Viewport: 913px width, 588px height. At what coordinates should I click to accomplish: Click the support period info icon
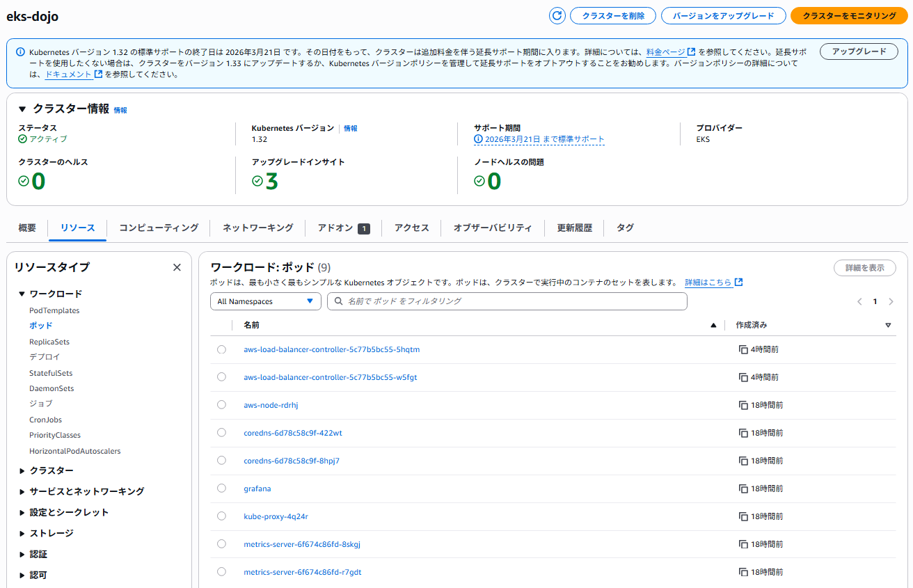[x=478, y=139]
